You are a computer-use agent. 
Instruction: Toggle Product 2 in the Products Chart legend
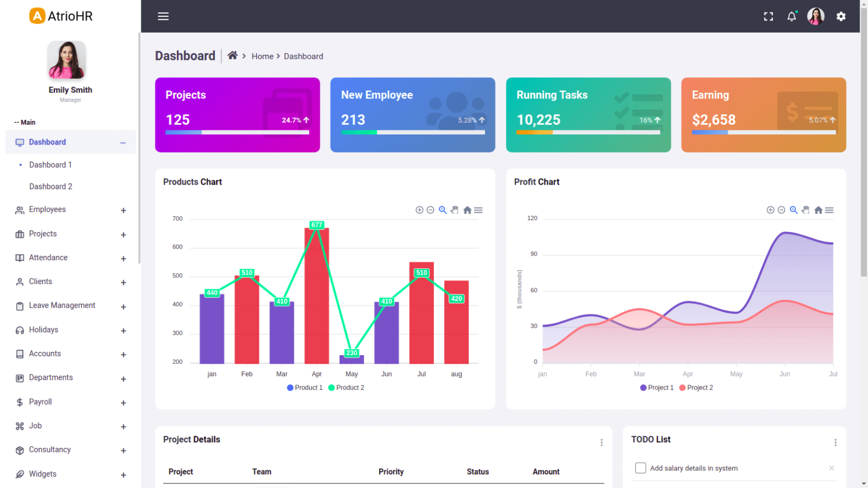point(346,387)
